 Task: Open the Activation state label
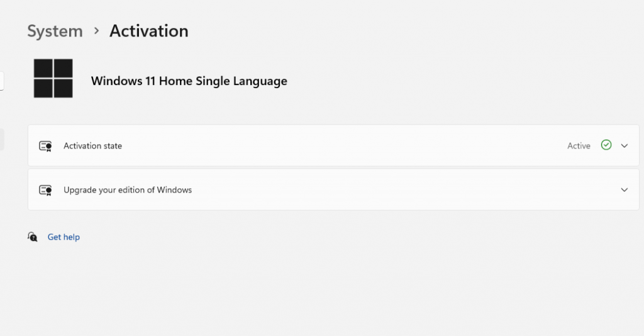coord(92,146)
